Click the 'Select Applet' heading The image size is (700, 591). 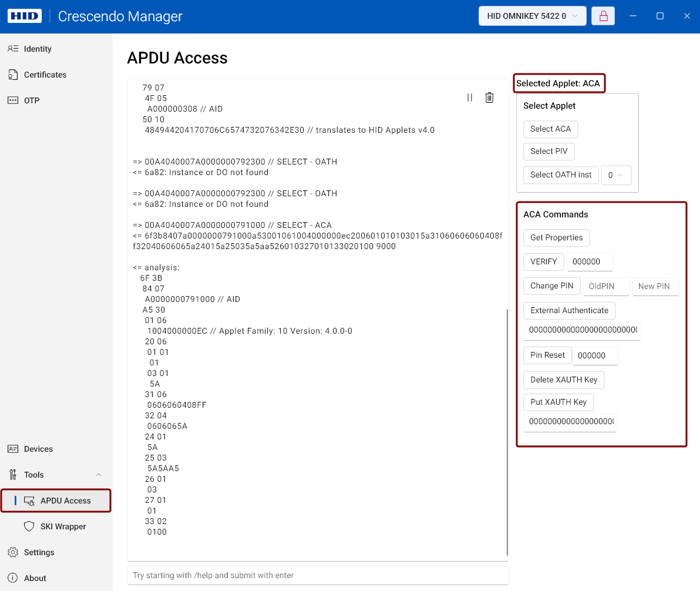(549, 106)
